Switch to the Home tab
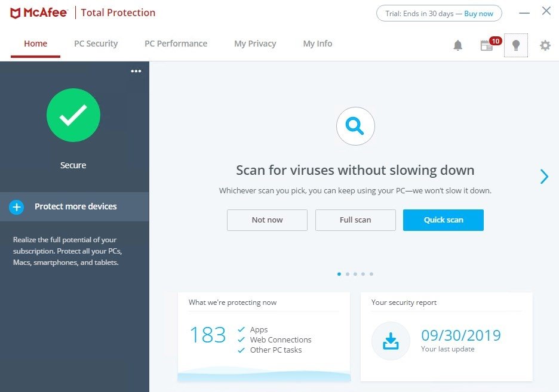The height and width of the screenshot is (392, 559). pyautogui.click(x=35, y=44)
